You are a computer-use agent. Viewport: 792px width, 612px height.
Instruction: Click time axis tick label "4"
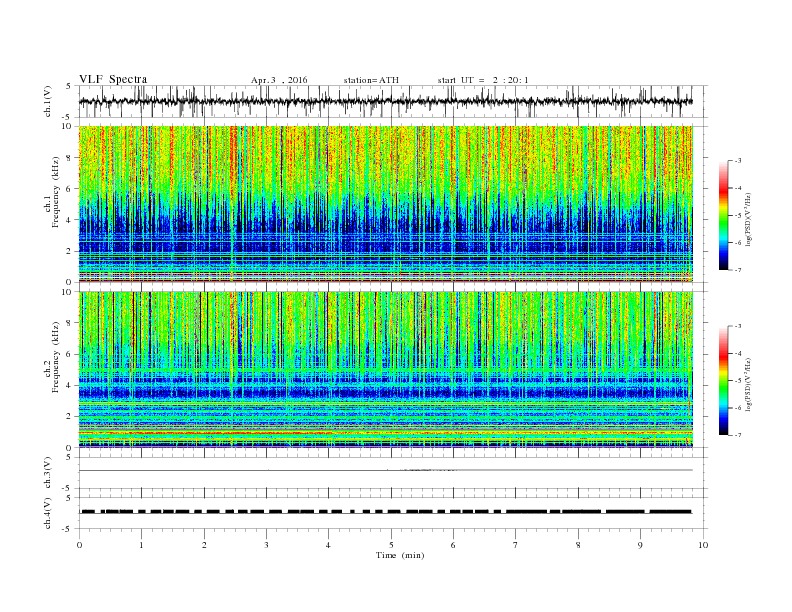pyautogui.click(x=329, y=545)
